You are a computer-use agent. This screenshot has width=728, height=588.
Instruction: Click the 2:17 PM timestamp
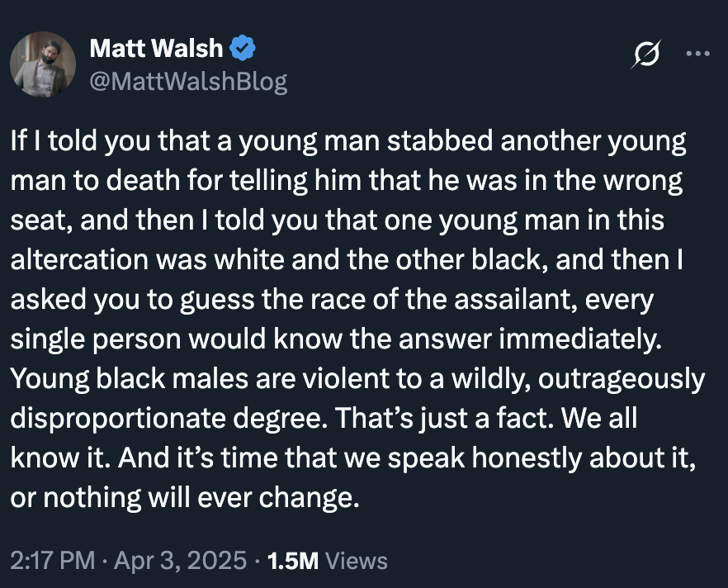pyautogui.click(x=52, y=561)
